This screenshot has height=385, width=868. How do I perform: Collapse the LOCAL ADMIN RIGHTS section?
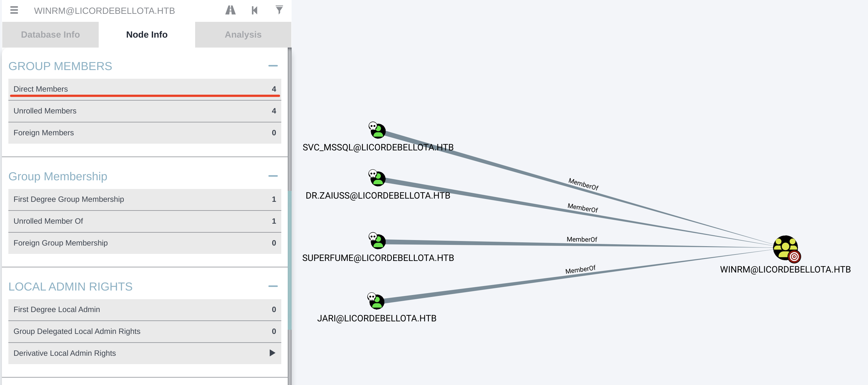(273, 286)
